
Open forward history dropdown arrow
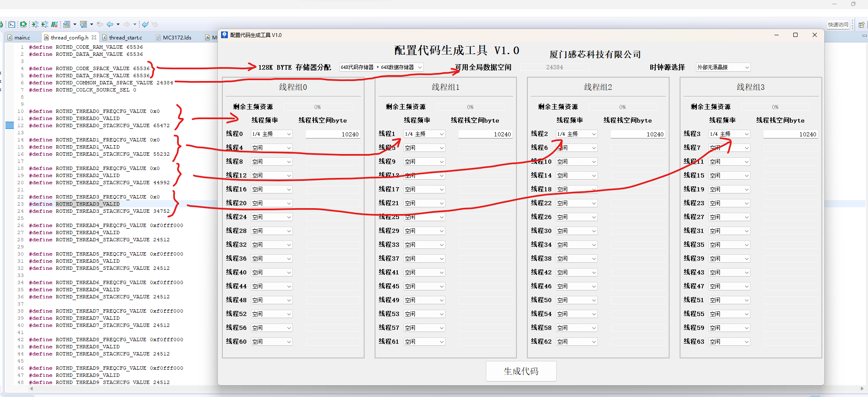point(135,24)
